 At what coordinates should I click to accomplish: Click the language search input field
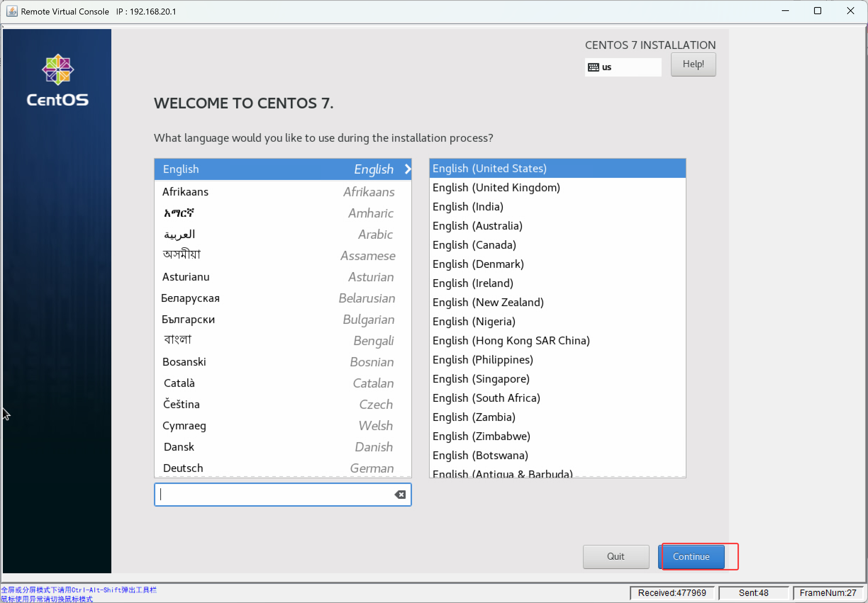click(274, 495)
